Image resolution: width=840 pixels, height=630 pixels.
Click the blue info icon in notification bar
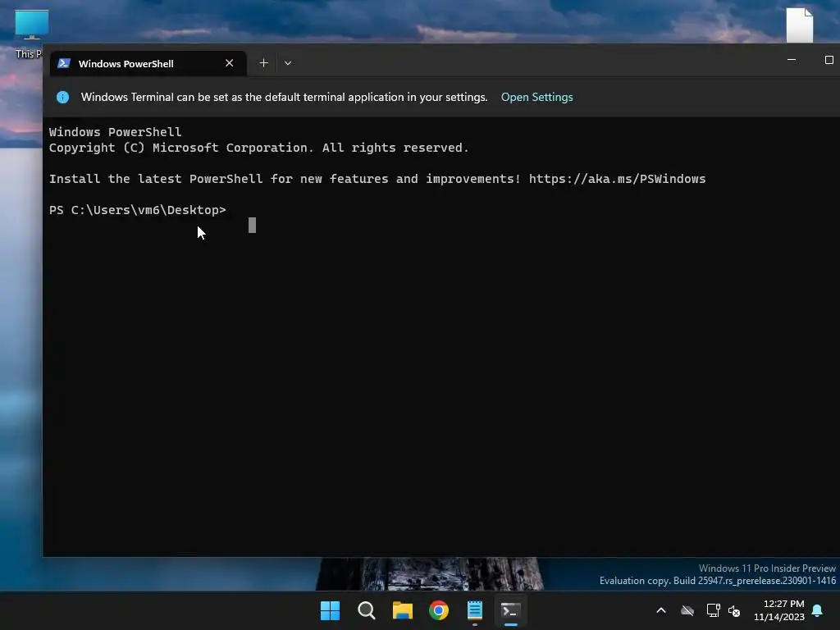click(62, 97)
